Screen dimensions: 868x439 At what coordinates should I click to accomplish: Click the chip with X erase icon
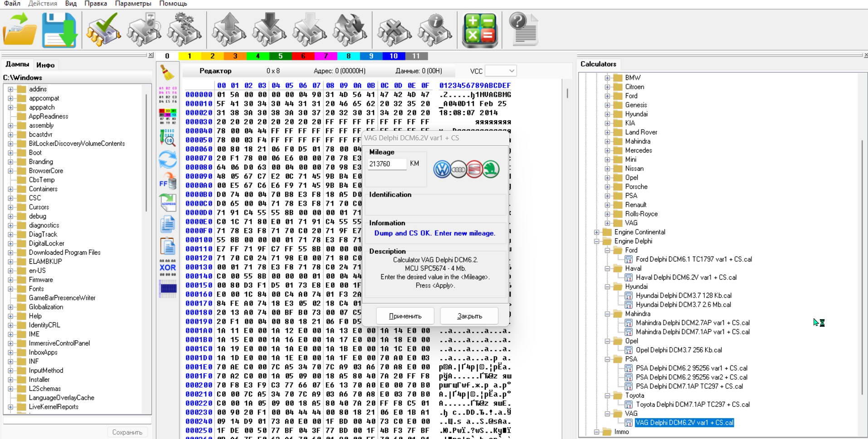pos(395,30)
